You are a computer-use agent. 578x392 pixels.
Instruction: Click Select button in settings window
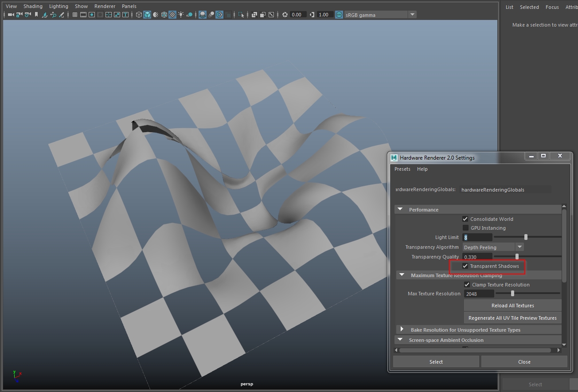click(436, 362)
